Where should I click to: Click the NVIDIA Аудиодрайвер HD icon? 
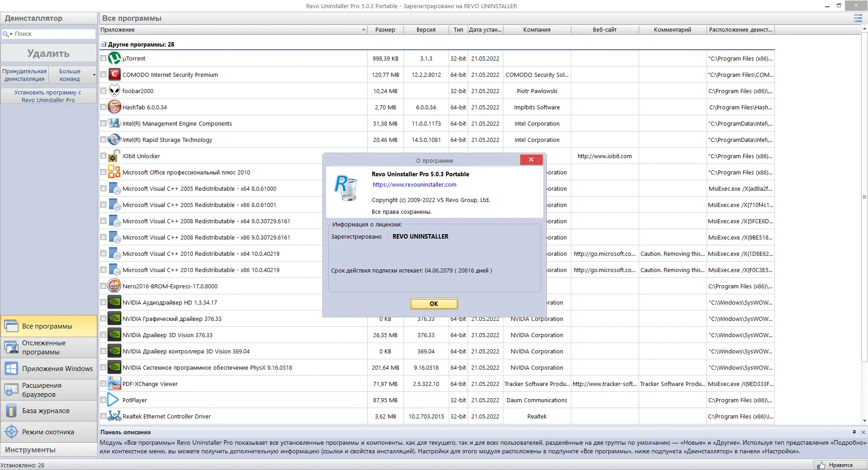click(114, 302)
